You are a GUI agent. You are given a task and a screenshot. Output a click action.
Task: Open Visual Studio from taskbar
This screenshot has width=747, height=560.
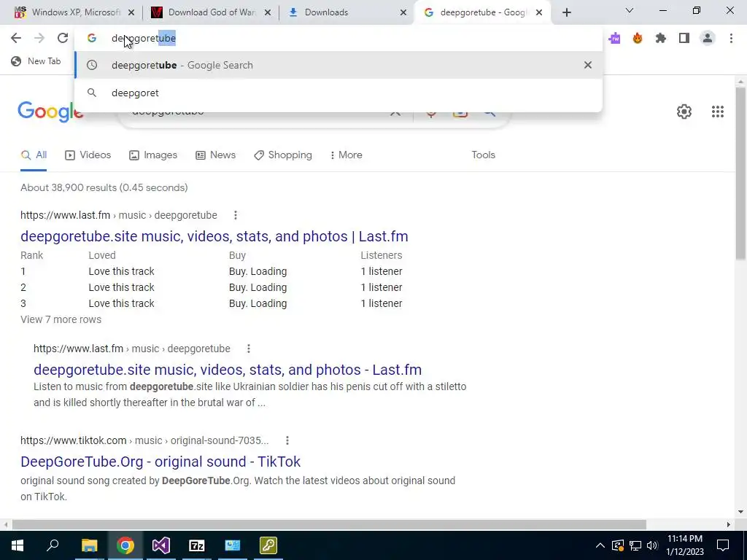(x=160, y=545)
